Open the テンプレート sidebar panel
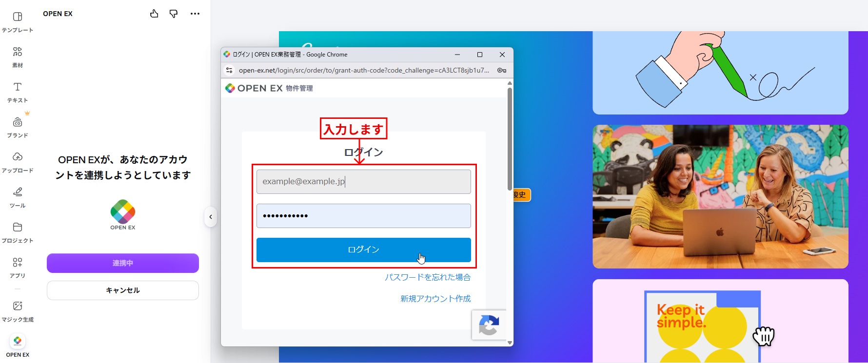 pos(18,22)
